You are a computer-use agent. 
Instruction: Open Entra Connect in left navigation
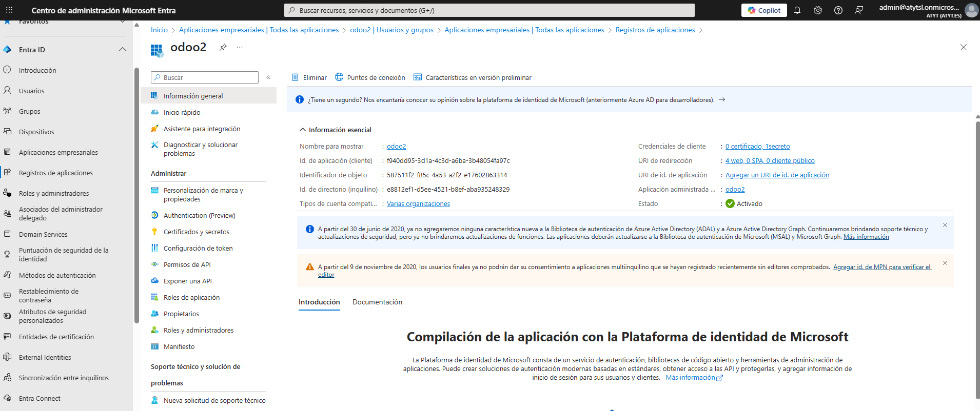coord(40,398)
